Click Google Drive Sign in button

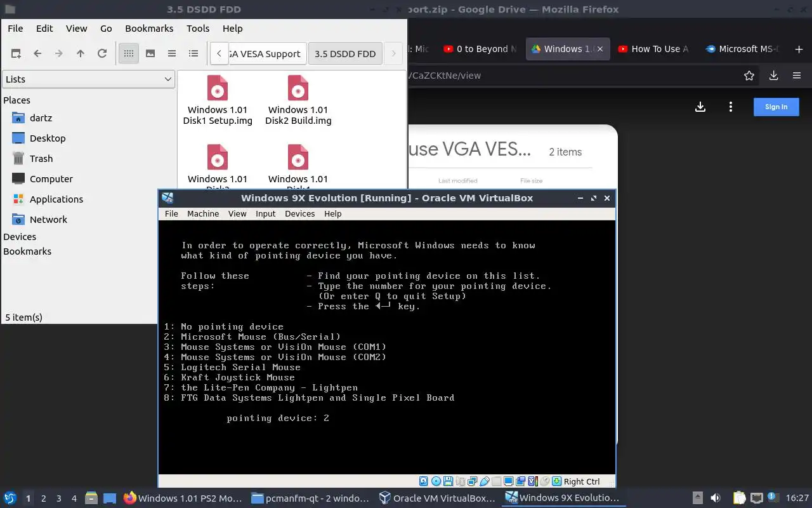[x=776, y=107]
